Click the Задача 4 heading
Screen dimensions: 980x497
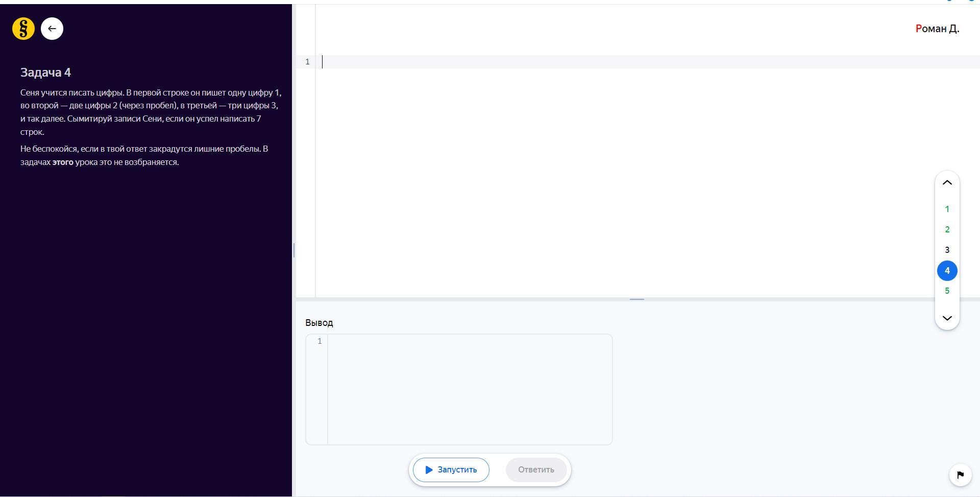click(45, 73)
